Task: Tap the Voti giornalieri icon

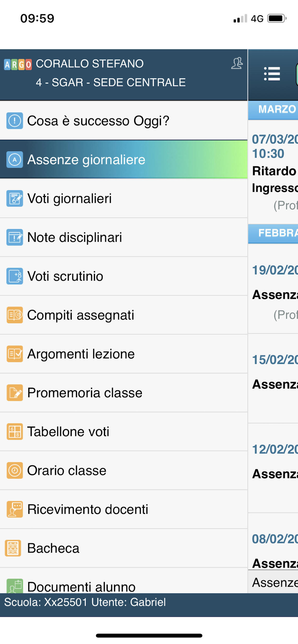Action: point(15,198)
